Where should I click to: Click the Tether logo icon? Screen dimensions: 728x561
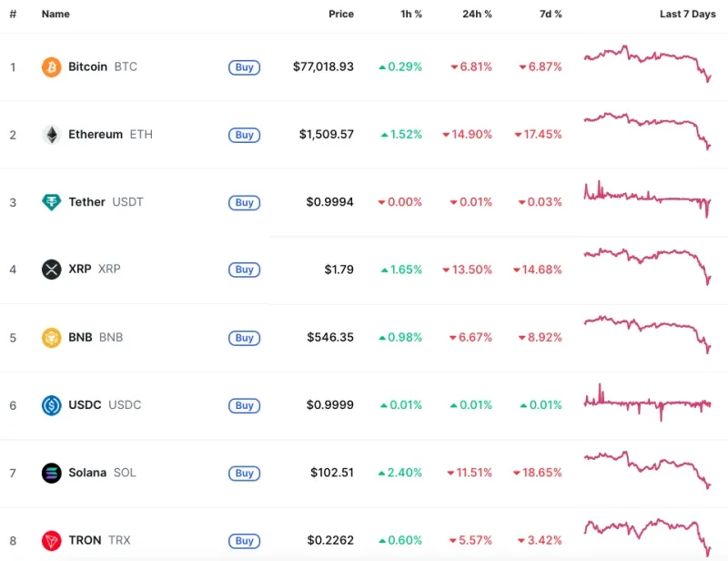(51, 201)
